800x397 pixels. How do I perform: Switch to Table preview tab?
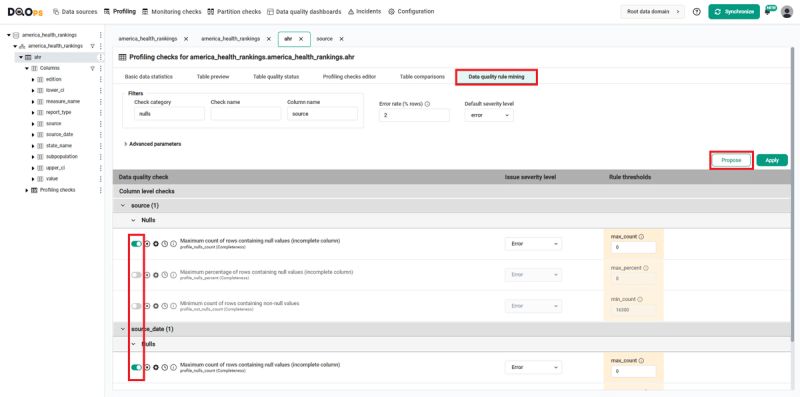click(x=213, y=77)
